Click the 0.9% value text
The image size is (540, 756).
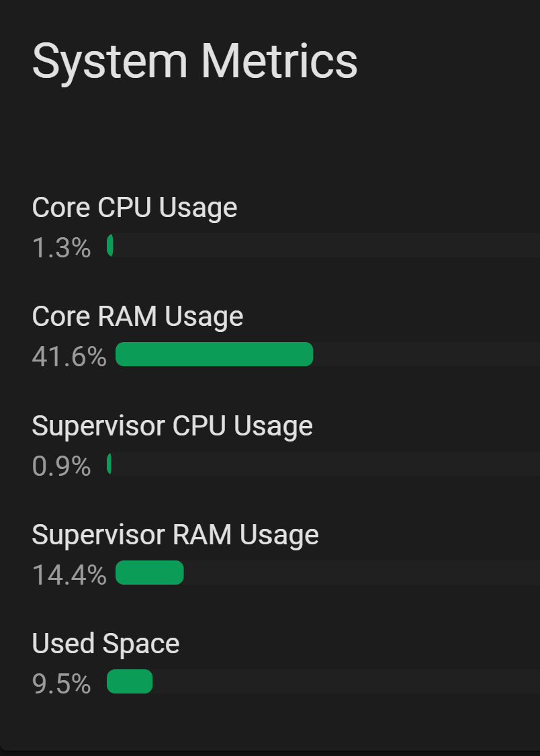tap(60, 466)
